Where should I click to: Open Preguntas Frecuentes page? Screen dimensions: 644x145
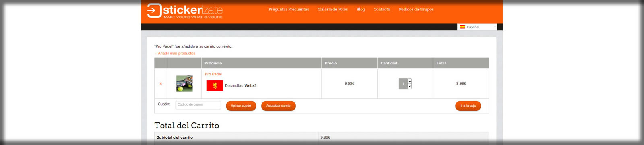click(x=289, y=9)
